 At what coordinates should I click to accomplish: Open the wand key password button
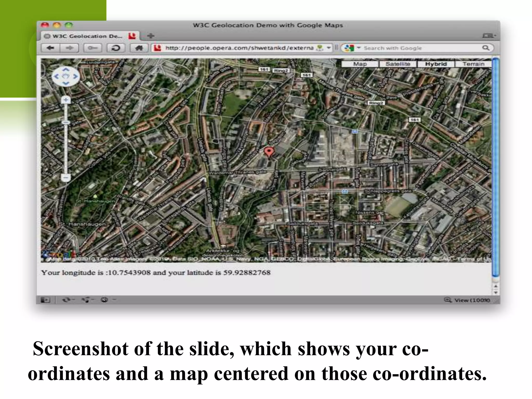(x=92, y=48)
